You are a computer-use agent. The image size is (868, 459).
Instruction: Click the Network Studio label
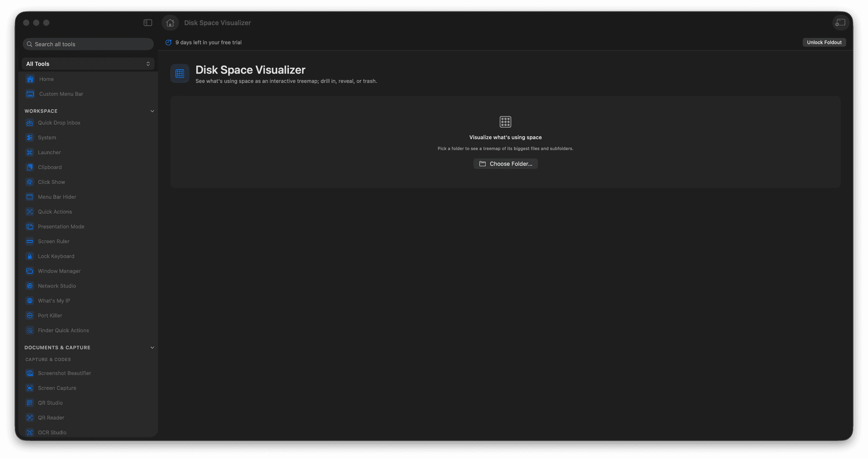pyautogui.click(x=57, y=286)
